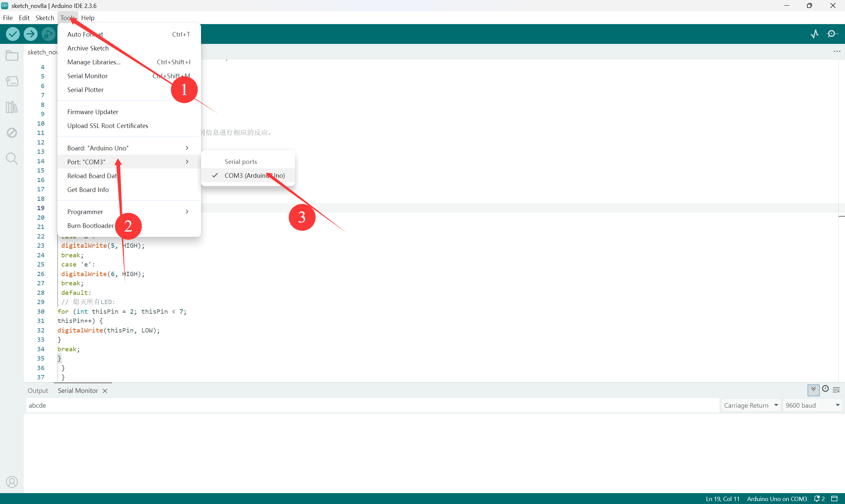Click the Serial Monitor message input field
This screenshot has height=504, width=845.
pyautogui.click(x=372, y=405)
